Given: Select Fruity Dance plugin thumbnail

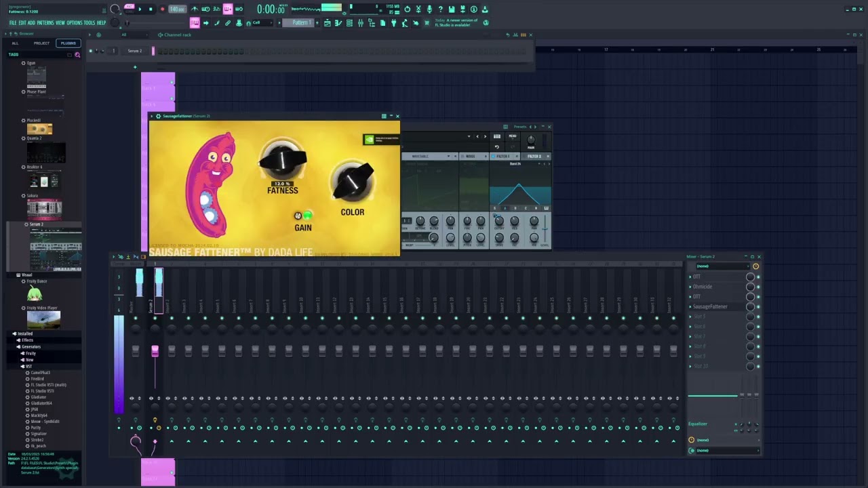Looking at the screenshot, I should (x=35, y=293).
